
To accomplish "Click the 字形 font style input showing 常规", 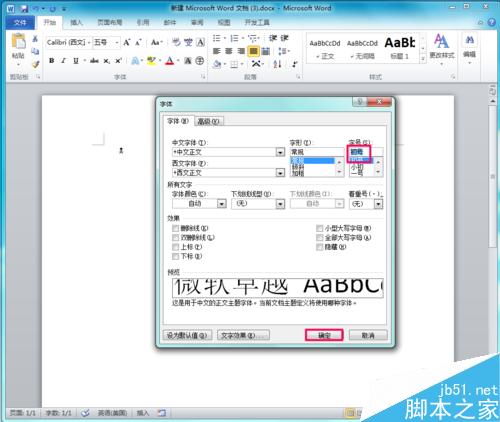I will pyautogui.click(x=316, y=152).
